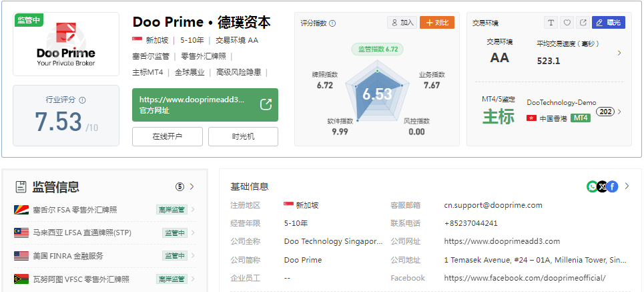
Task: Click the orange 对比 compare button
Action: tap(437, 23)
